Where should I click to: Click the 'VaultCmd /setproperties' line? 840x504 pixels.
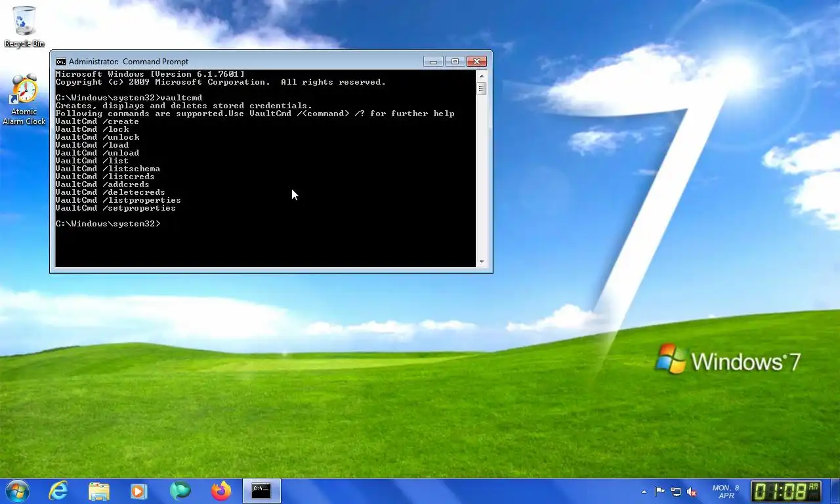pos(115,208)
